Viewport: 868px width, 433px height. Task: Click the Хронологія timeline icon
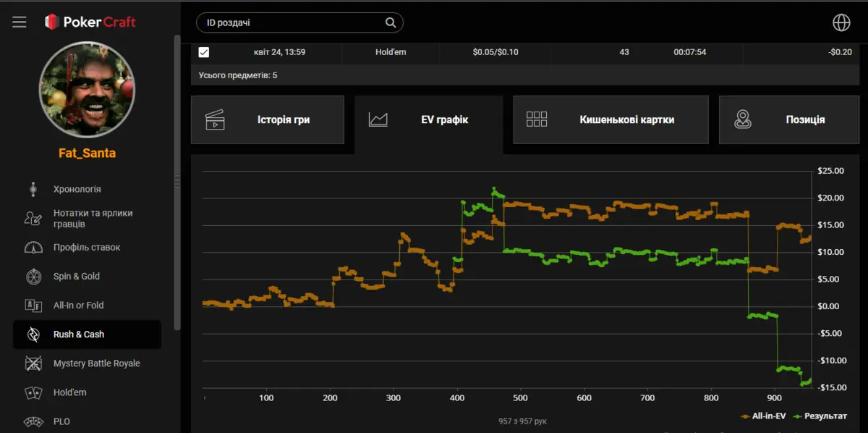coord(33,189)
